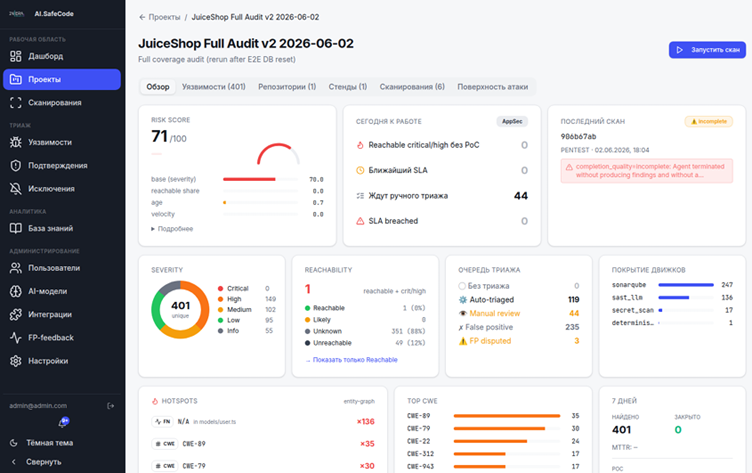The height and width of the screenshot is (473, 752).
Task: Click the AI-модели brain icon
Action: click(x=16, y=291)
